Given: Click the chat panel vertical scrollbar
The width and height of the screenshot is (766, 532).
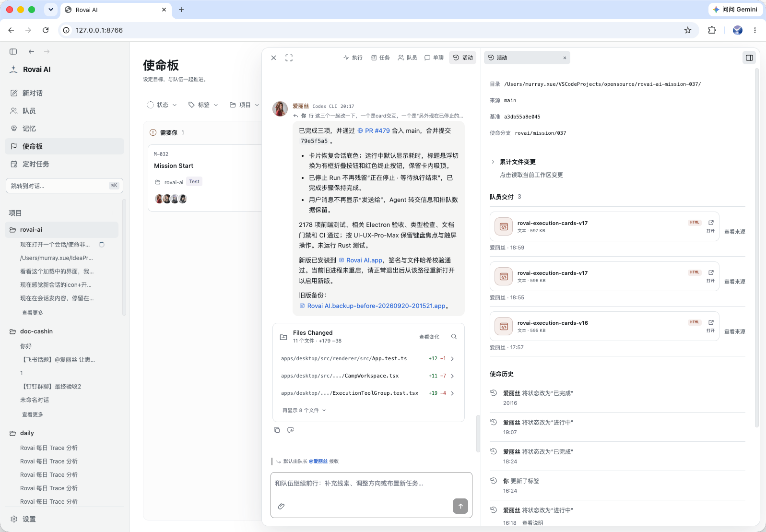Looking at the screenshot, I should (x=478, y=434).
